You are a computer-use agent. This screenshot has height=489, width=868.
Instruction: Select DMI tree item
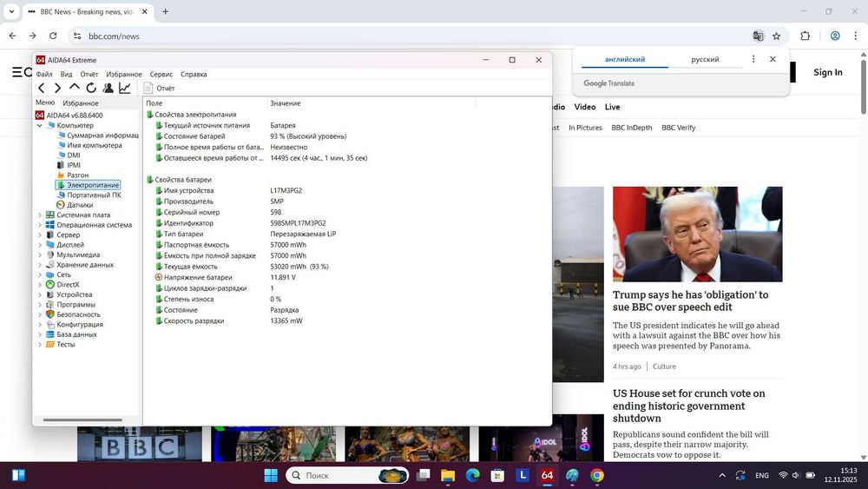click(x=69, y=155)
